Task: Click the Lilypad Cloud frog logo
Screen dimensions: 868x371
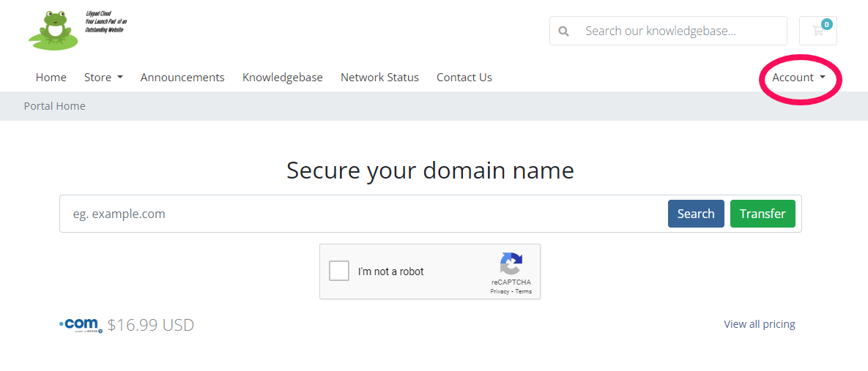Action: pos(78,29)
